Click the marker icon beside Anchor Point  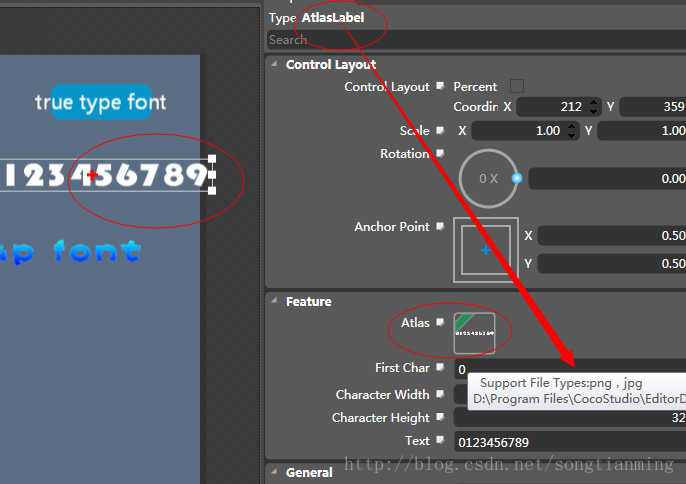(440, 227)
